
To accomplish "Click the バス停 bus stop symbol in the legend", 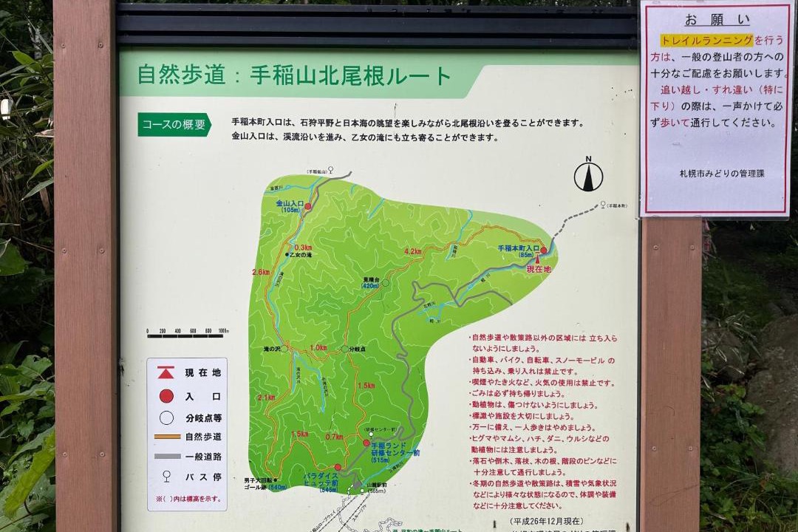I will coord(166,476).
